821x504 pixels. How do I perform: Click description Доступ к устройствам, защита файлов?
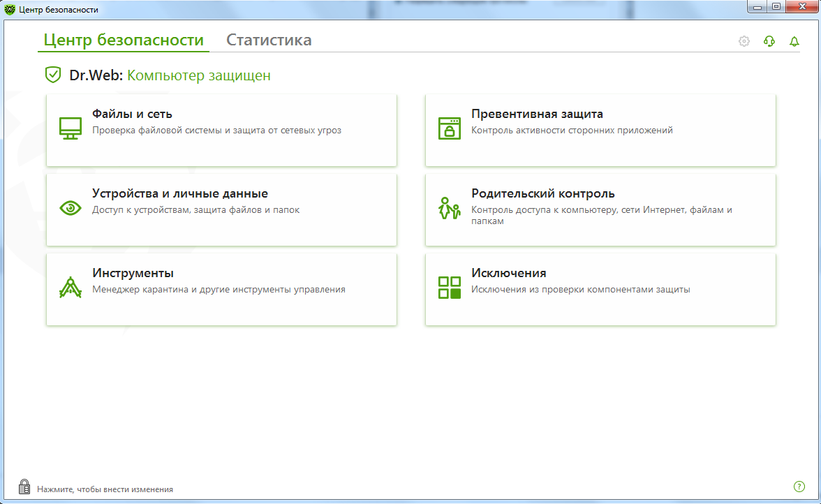click(x=195, y=210)
